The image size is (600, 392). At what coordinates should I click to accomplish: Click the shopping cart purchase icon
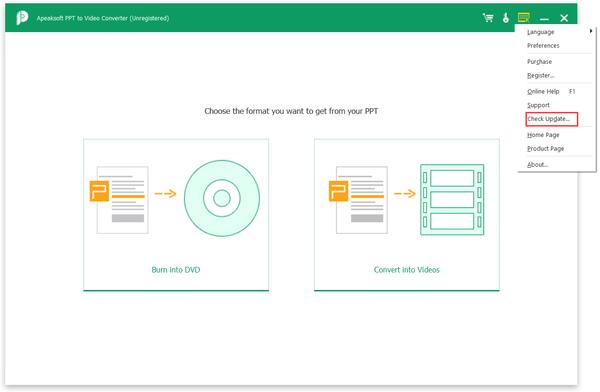point(488,18)
